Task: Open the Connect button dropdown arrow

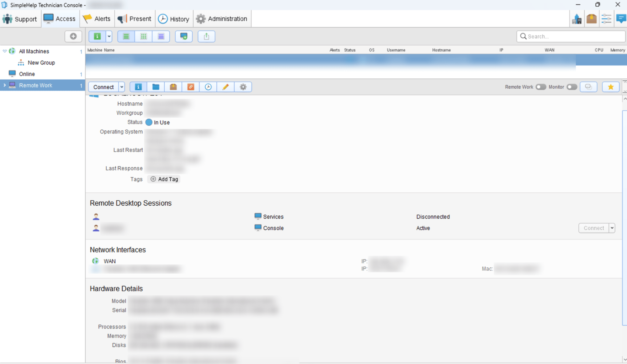Action: (x=122, y=87)
